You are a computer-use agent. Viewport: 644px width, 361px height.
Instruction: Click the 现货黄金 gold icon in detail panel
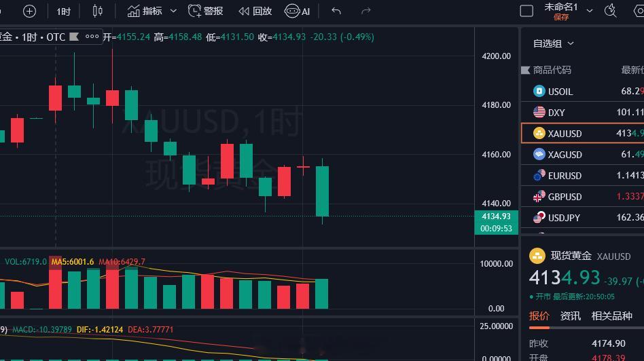coord(537,256)
